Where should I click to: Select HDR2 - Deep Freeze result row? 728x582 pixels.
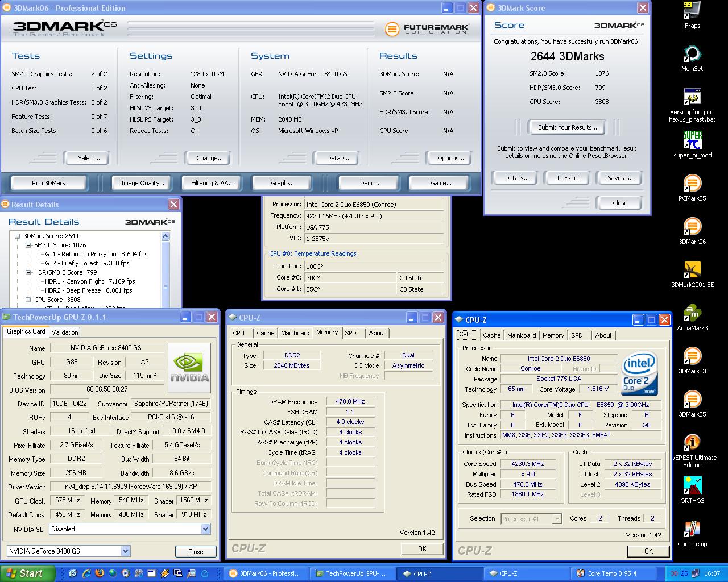(88, 290)
